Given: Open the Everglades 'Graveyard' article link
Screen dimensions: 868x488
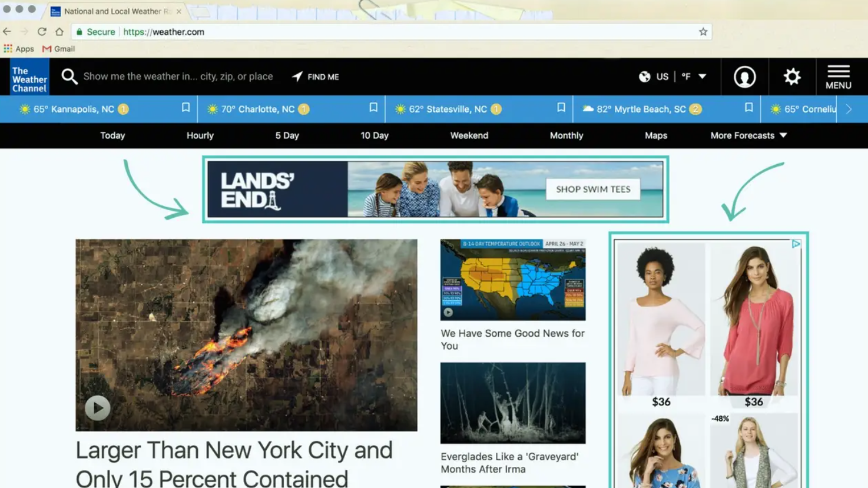Looking at the screenshot, I should click(x=509, y=463).
